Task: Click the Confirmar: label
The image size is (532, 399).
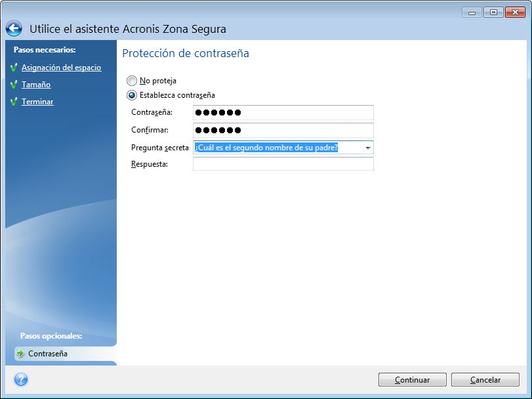Action: pos(150,130)
